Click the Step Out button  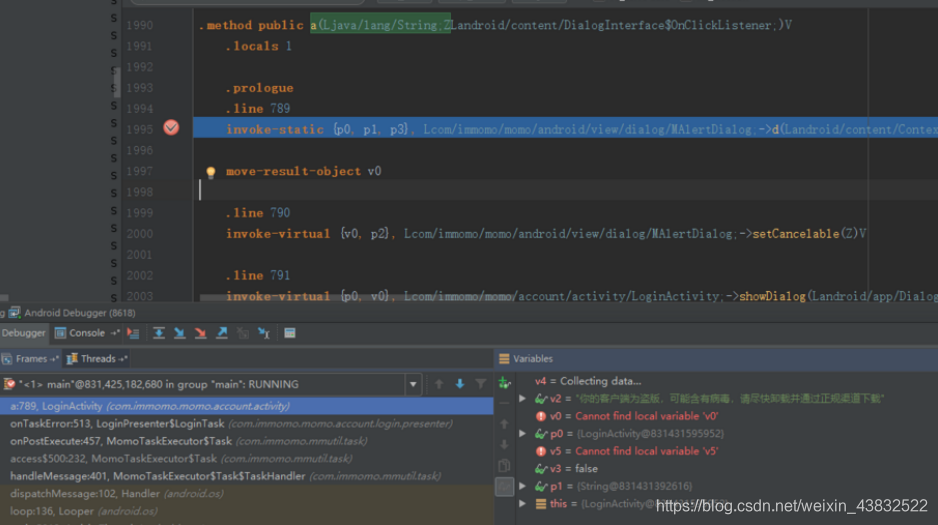[222, 333]
